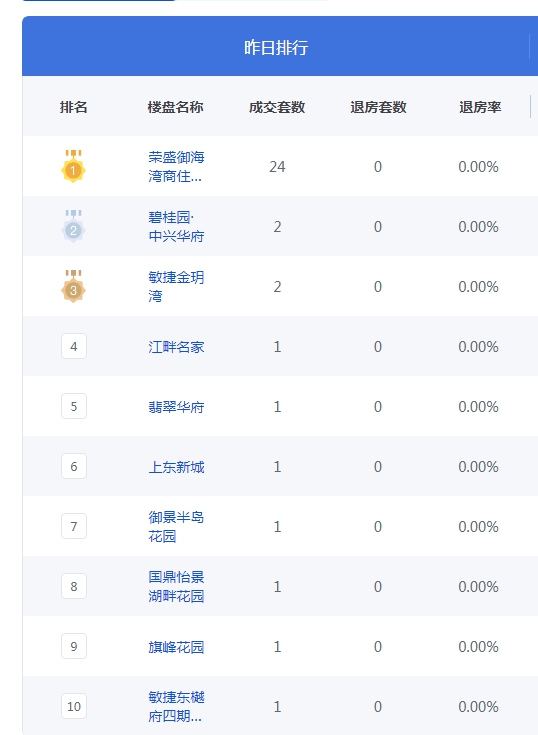The height and width of the screenshot is (735, 538).
Task: Click the gold rank 1 medal icon
Action: pos(74,166)
